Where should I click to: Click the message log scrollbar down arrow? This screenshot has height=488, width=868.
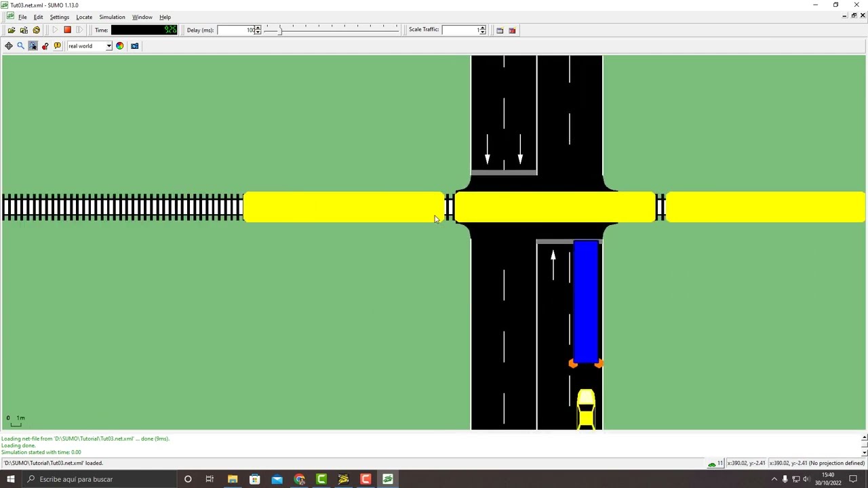pos(864,452)
